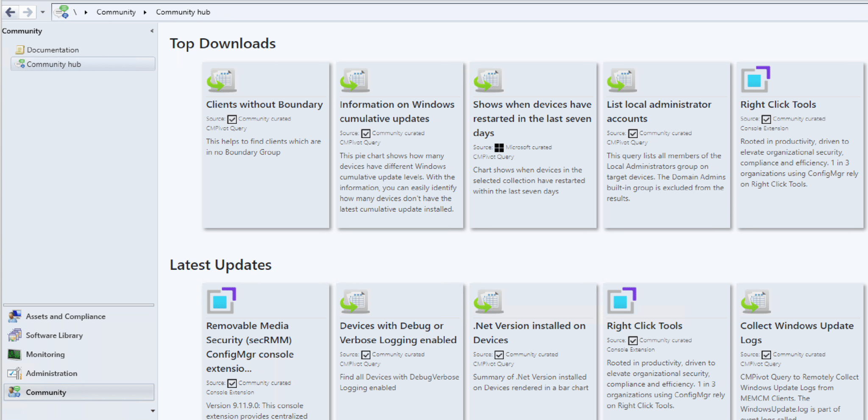This screenshot has width=868, height=420.
Task: Click the forward navigation arrow
Action: click(28, 12)
